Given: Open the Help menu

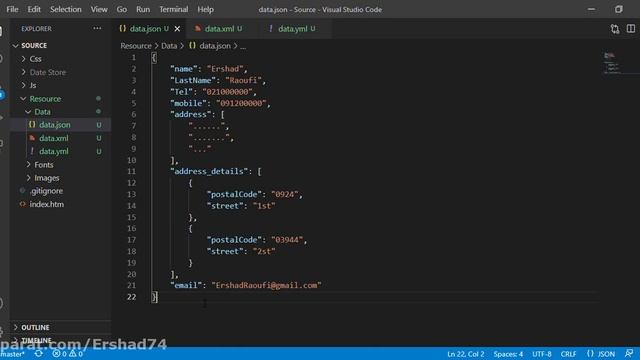Looking at the screenshot, I should (205, 9).
